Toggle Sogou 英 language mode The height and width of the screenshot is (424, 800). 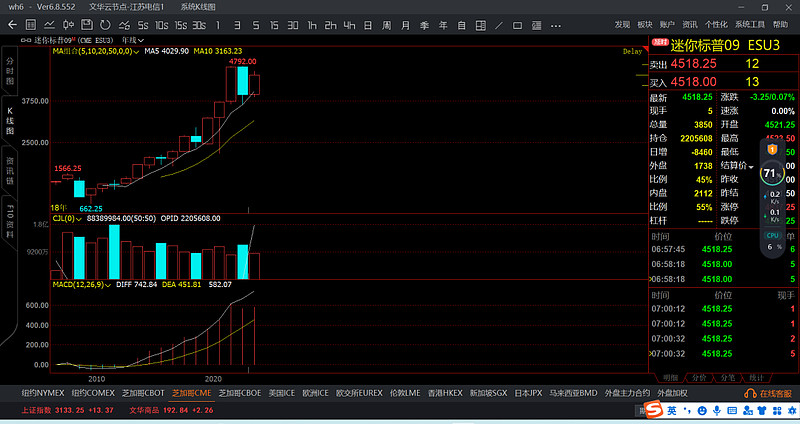672,411
